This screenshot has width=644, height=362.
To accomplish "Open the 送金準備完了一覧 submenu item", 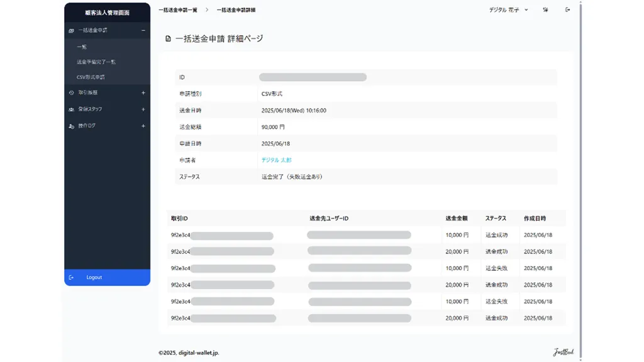I will pos(96,62).
